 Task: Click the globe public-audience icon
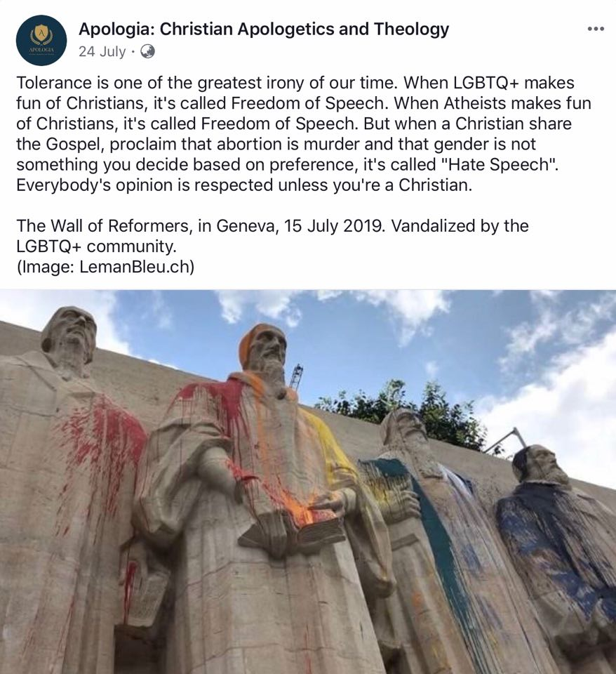(x=147, y=51)
